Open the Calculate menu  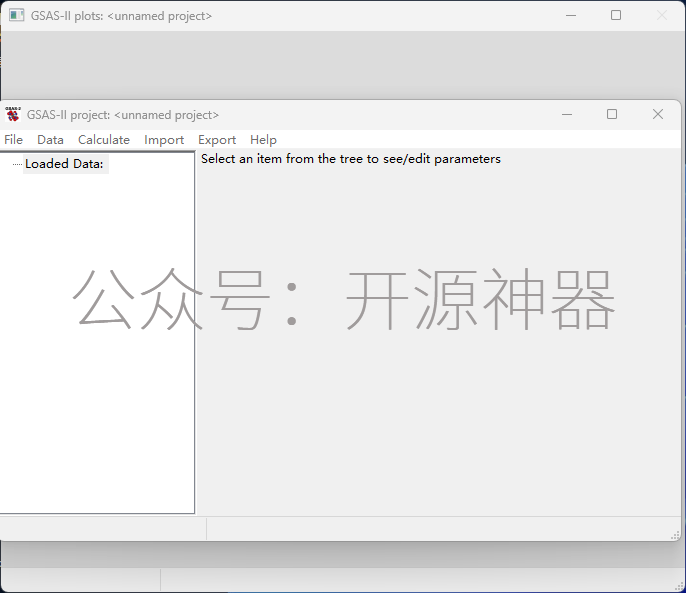[104, 140]
